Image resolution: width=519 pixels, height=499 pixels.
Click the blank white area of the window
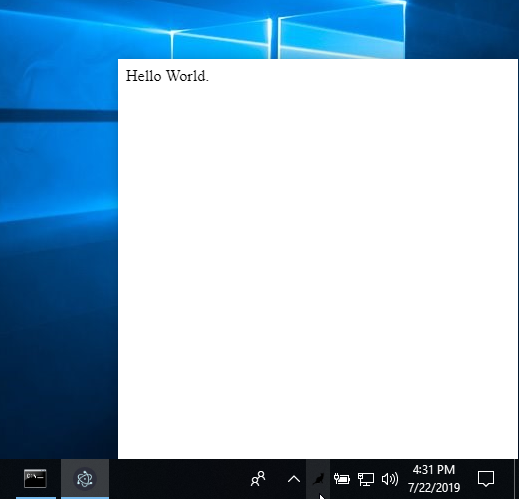318,267
